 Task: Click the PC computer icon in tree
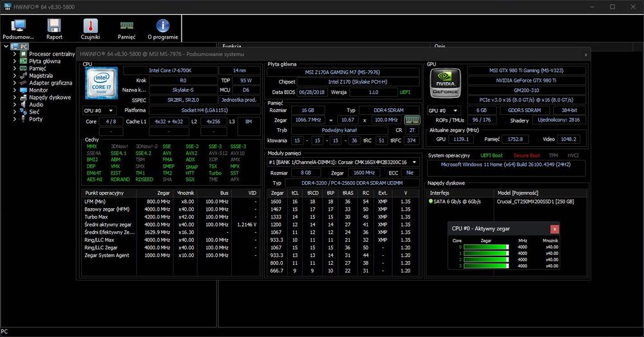click(x=15, y=47)
